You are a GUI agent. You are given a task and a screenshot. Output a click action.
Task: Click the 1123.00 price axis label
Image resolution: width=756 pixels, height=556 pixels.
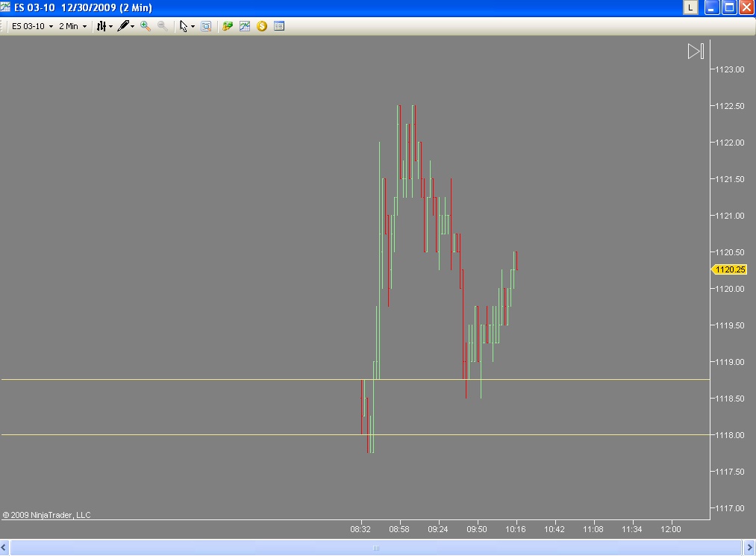click(729, 69)
